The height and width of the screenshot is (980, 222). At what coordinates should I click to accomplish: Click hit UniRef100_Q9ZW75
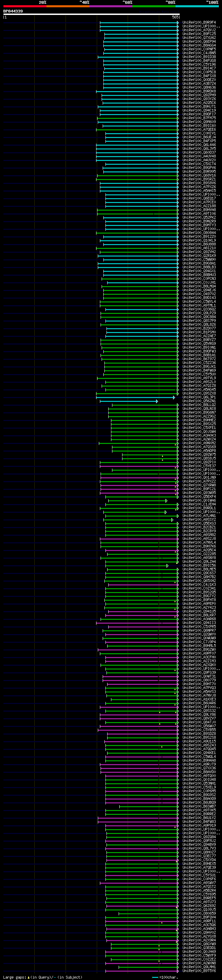pyautogui.click(x=199, y=455)
